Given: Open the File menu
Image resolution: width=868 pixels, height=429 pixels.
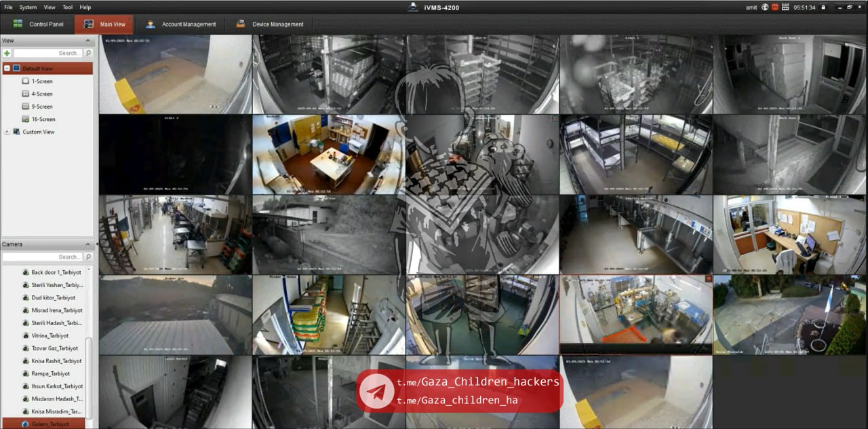Looking at the screenshot, I should point(8,7).
